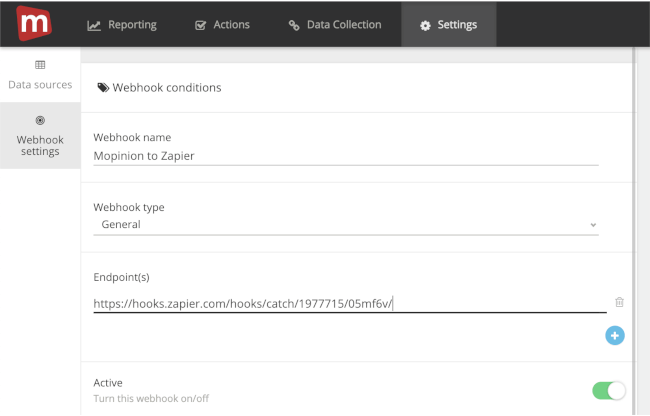Select the Settings tab label
Viewport: 650px width, 416px height.
tap(457, 25)
